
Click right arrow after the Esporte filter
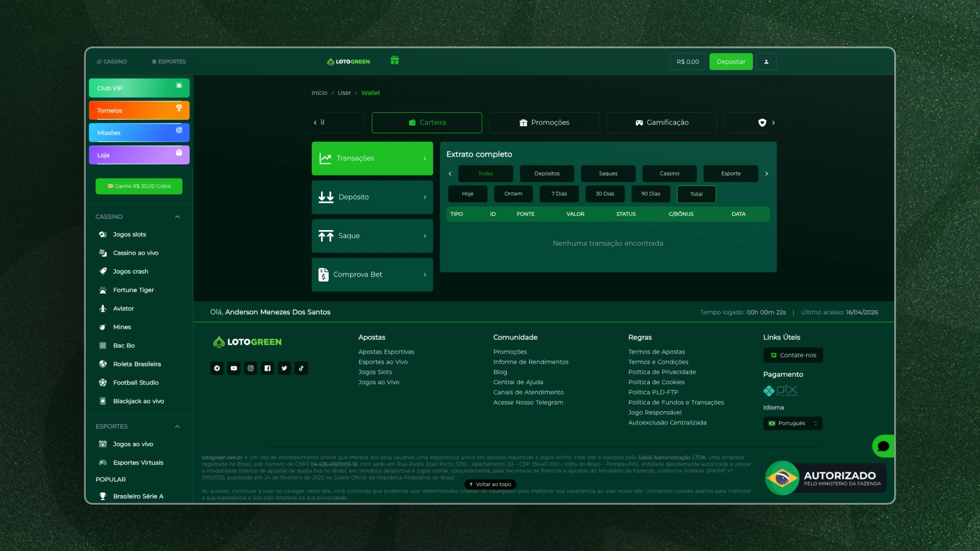click(767, 173)
